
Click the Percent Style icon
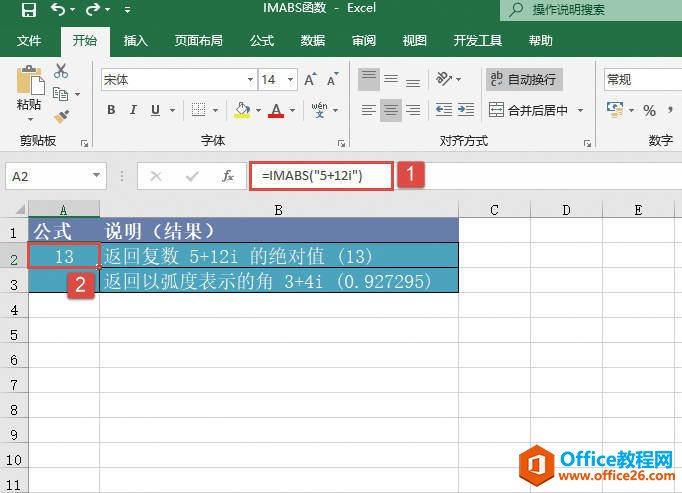click(649, 111)
